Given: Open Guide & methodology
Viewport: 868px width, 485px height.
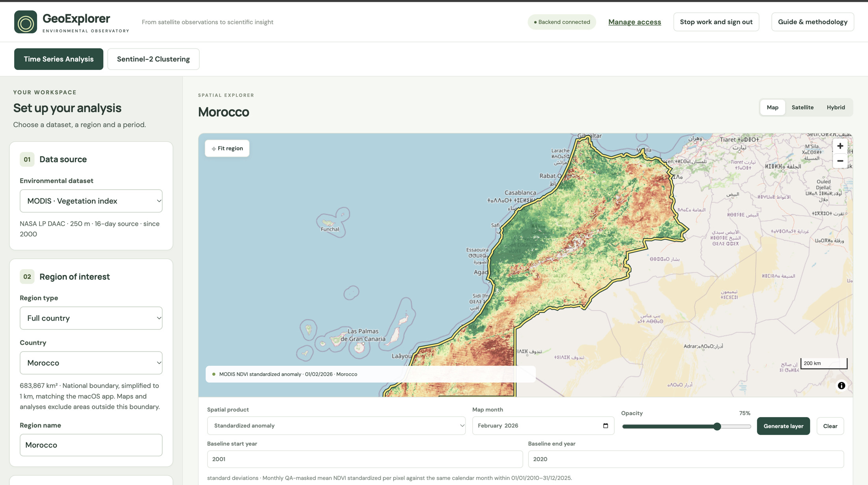Looking at the screenshot, I should click(x=813, y=22).
